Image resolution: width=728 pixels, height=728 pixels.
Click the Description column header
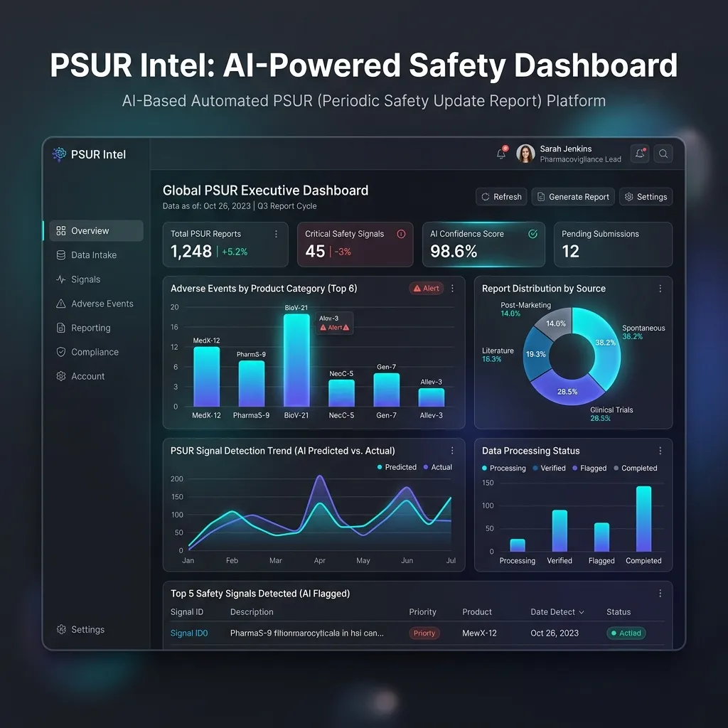(x=252, y=612)
